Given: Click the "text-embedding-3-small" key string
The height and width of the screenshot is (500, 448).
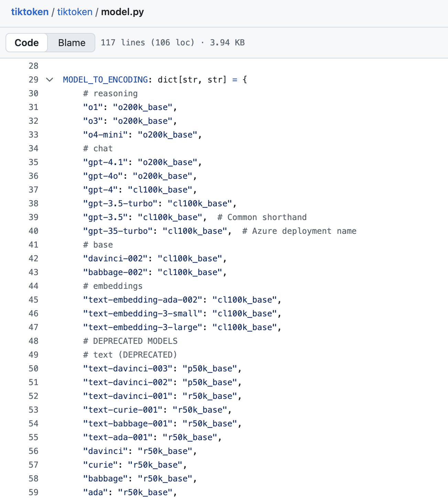Looking at the screenshot, I should [x=143, y=314].
